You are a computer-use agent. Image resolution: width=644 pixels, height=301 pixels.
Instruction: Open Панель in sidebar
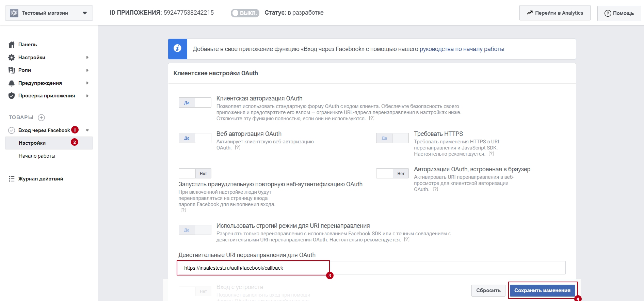(28, 45)
